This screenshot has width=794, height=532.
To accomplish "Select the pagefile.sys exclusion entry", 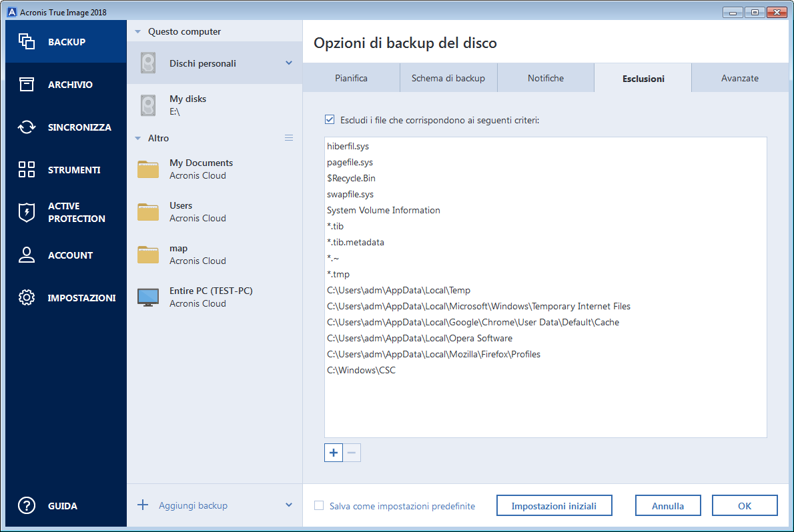I will pos(545,162).
